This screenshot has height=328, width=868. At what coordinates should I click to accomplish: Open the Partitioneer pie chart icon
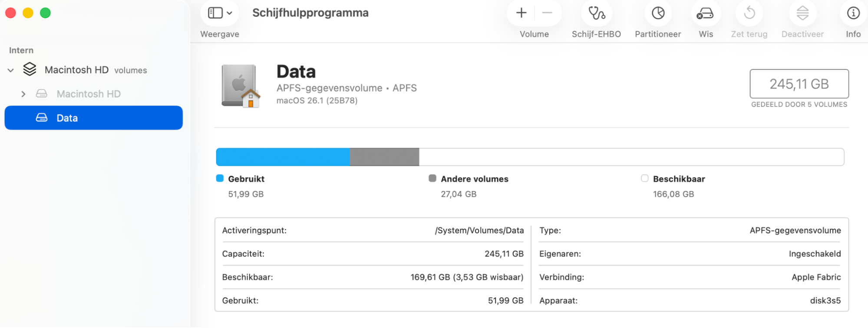tap(658, 13)
